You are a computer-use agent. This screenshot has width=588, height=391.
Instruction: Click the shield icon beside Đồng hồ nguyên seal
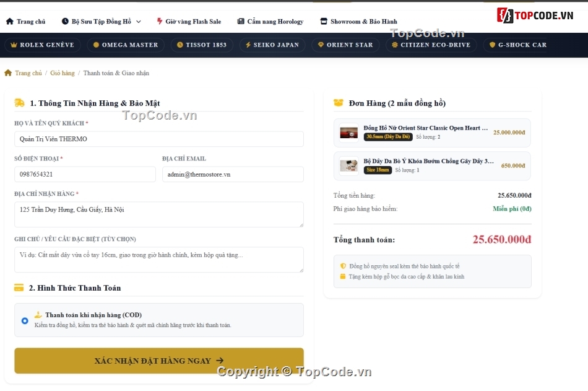coord(343,266)
